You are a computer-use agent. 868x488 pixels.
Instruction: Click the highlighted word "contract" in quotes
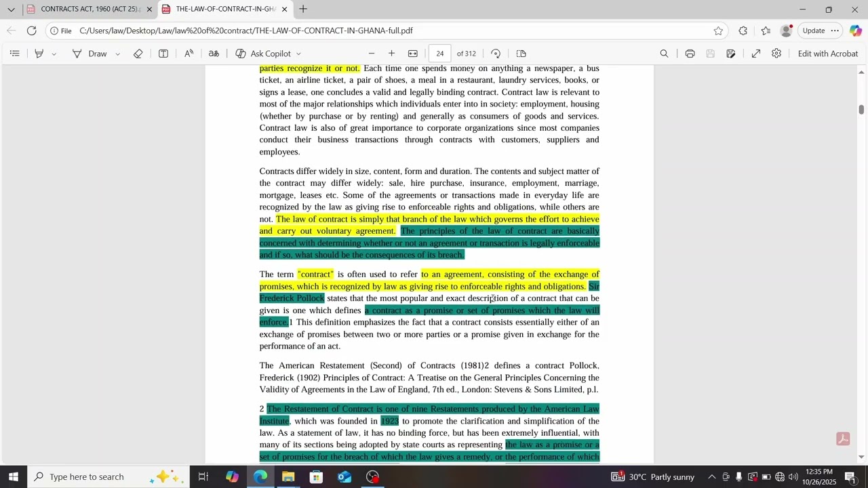315,274
